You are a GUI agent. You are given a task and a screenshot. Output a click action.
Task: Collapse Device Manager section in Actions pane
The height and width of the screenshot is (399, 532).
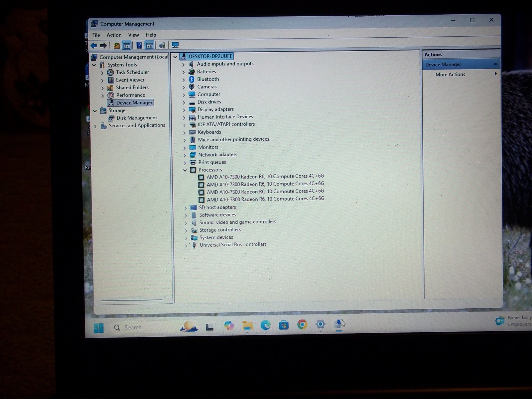(495, 64)
